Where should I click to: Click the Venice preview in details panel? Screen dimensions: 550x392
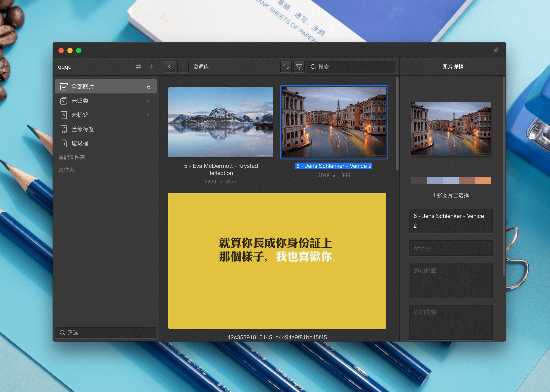tap(451, 128)
